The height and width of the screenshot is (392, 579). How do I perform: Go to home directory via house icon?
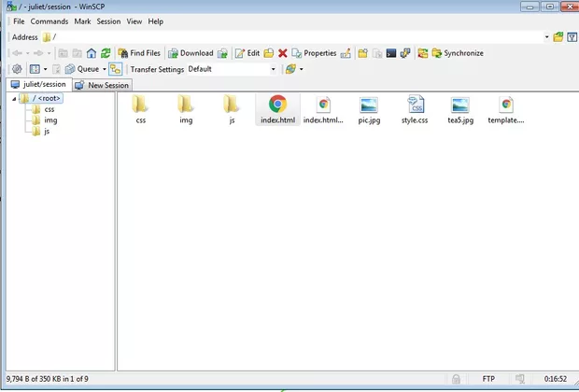pos(92,53)
